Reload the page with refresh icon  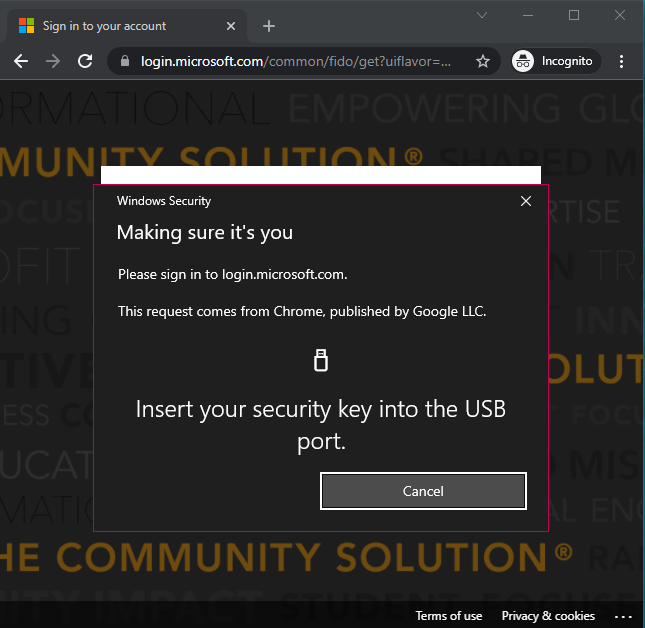click(85, 61)
